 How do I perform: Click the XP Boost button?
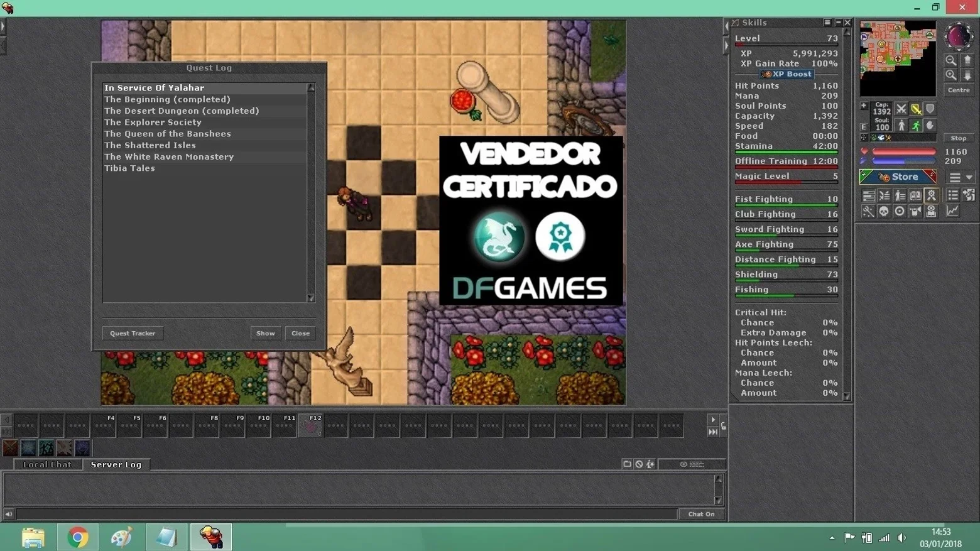point(787,74)
